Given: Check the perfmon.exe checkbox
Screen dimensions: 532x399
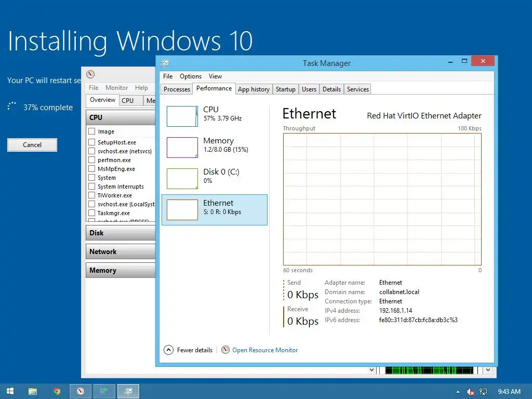Looking at the screenshot, I should coord(91,159).
